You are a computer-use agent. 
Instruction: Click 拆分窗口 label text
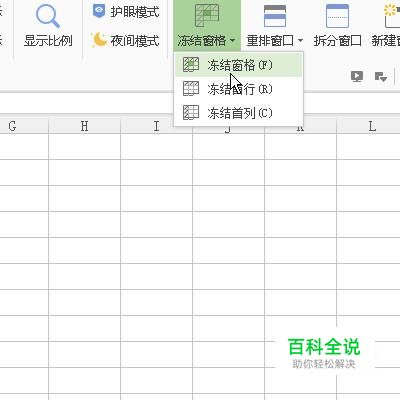(337, 41)
